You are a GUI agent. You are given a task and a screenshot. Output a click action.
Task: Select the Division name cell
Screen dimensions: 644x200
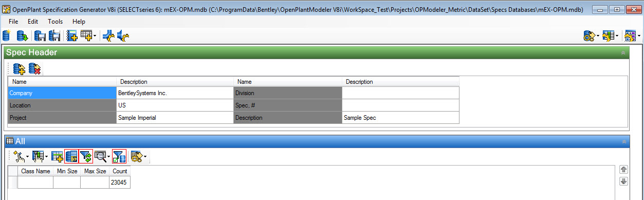(x=288, y=93)
